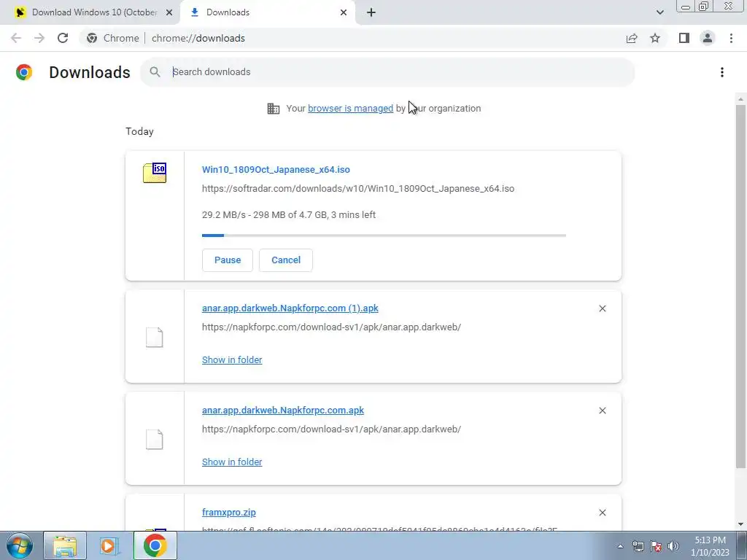Pause the Windows 10 ISO download
The width and height of the screenshot is (747, 560).
click(228, 260)
